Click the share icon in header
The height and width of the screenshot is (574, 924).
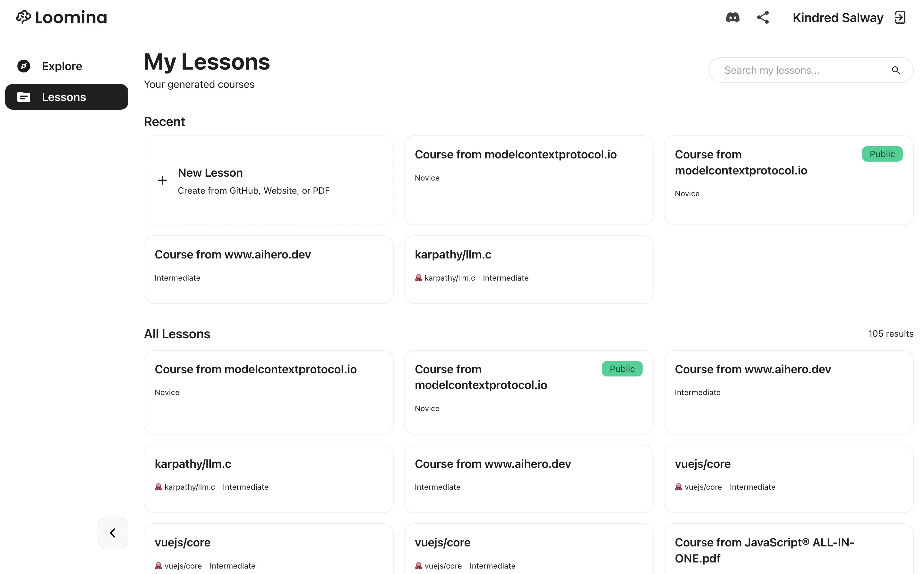763,17
